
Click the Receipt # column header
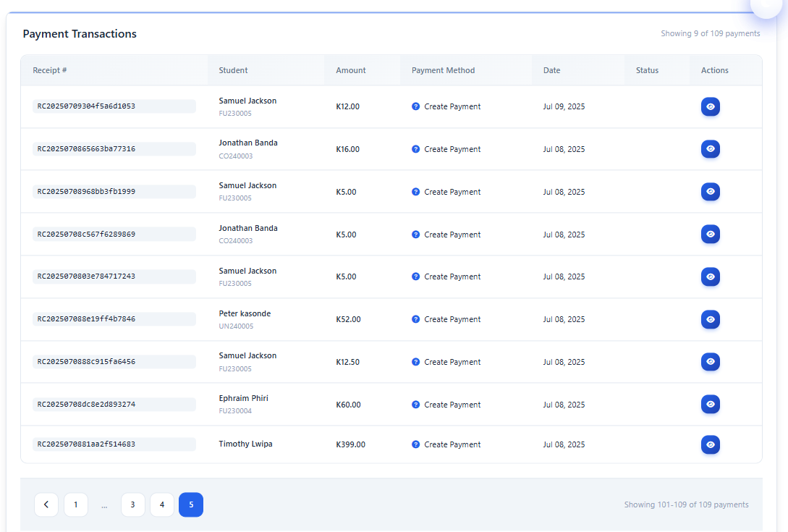point(50,70)
